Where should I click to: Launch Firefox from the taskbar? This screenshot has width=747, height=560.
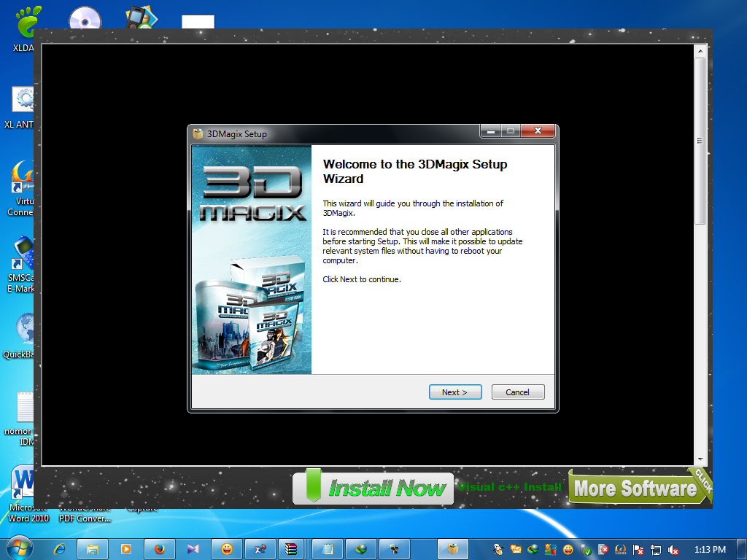coord(160,549)
